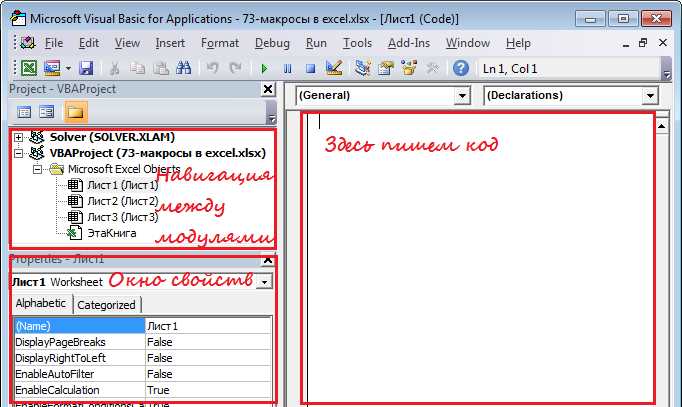682x407 pixels.
Task: Click the Insert UserForm toolbar icon
Action: [x=53, y=68]
